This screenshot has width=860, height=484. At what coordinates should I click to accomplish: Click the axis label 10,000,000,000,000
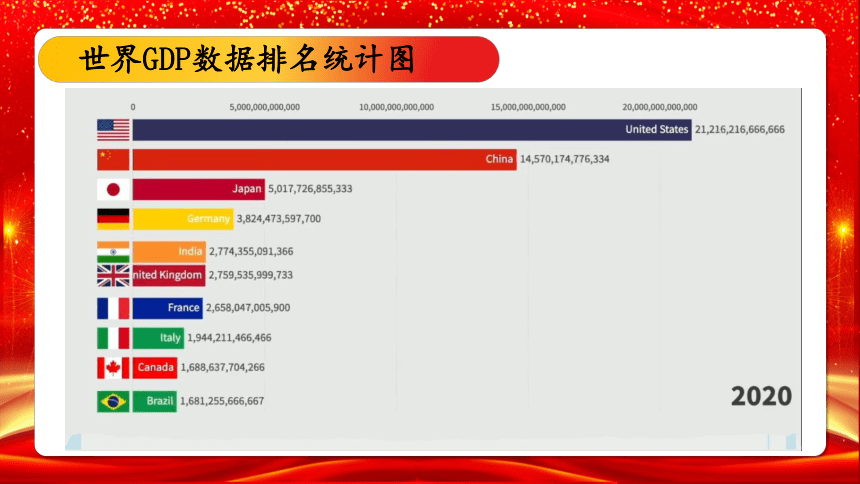coord(397,107)
